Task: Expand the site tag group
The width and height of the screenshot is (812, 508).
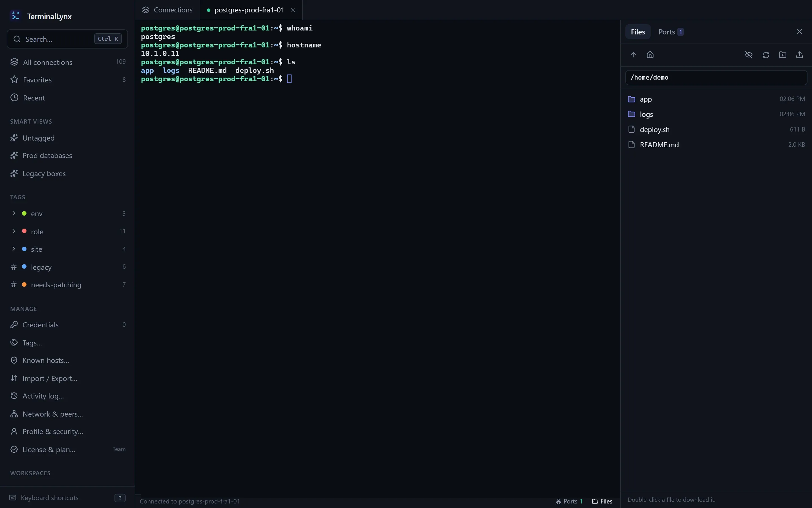Action: 67,249
